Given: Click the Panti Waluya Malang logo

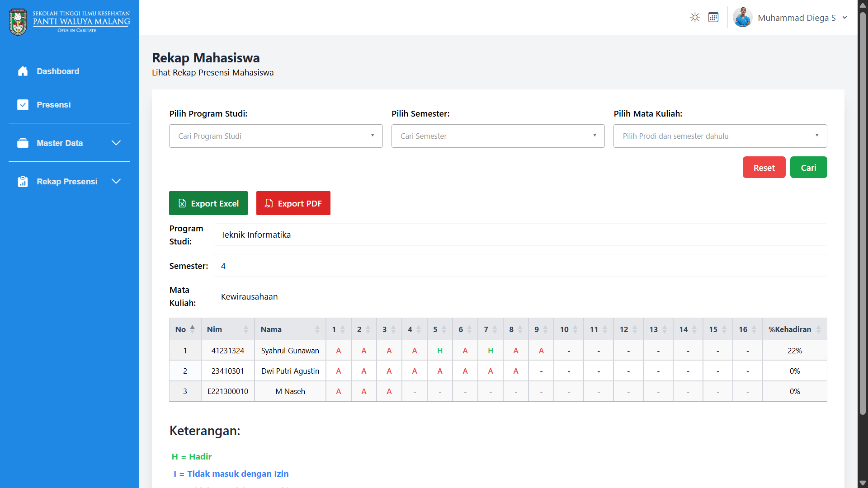Looking at the screenshot, I should click(x=18, y=22).
